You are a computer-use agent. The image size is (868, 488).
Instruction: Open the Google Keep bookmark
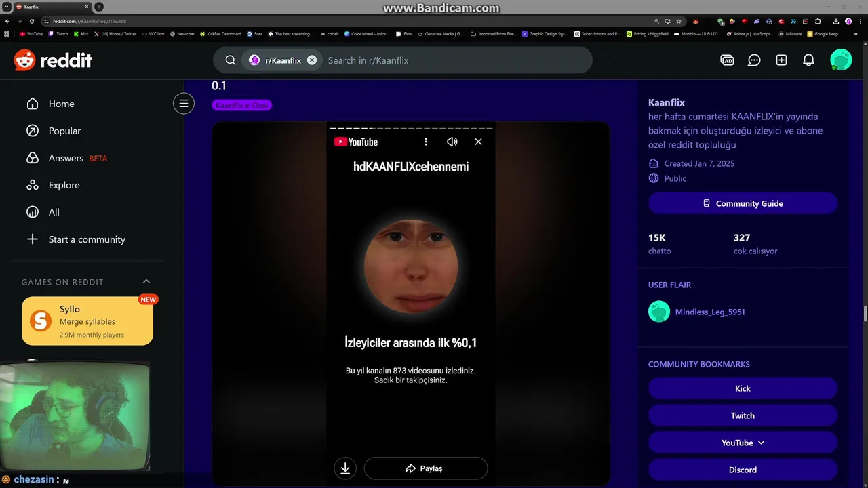823,33
